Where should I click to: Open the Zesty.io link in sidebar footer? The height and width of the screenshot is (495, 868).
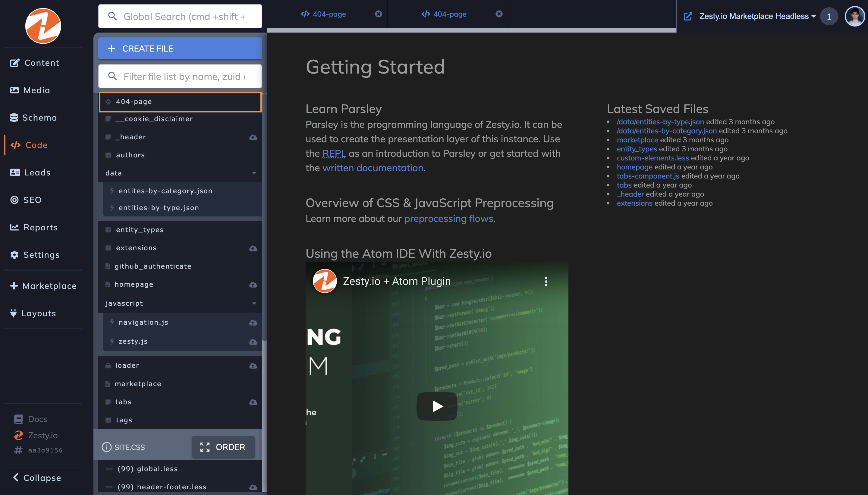point(36,436)
